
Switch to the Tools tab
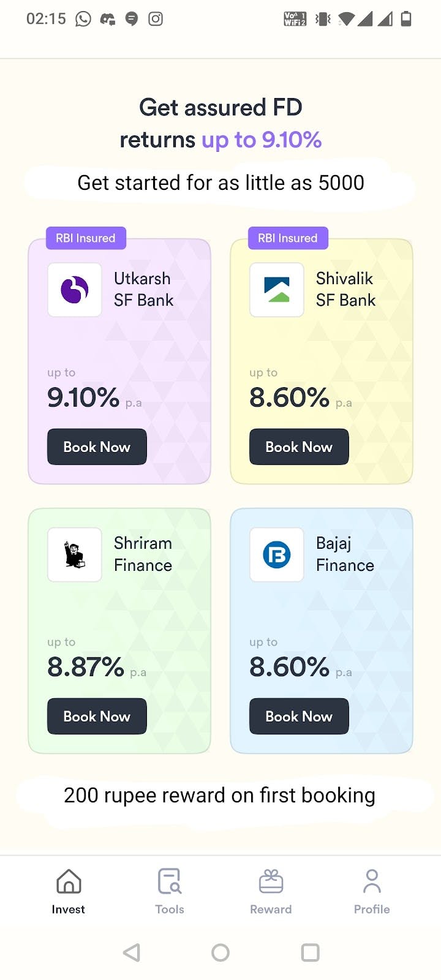tap(170, 891)
